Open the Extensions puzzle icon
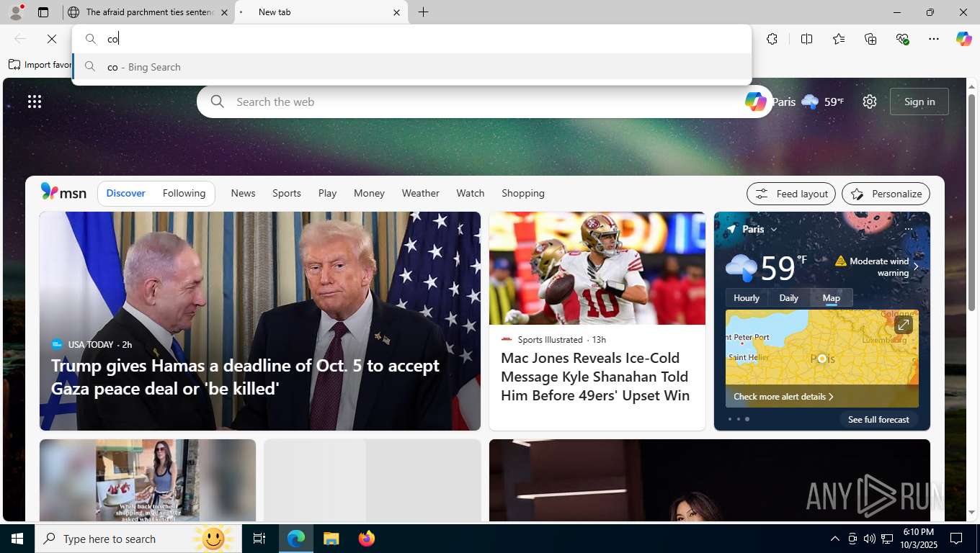 coord(772,39)
